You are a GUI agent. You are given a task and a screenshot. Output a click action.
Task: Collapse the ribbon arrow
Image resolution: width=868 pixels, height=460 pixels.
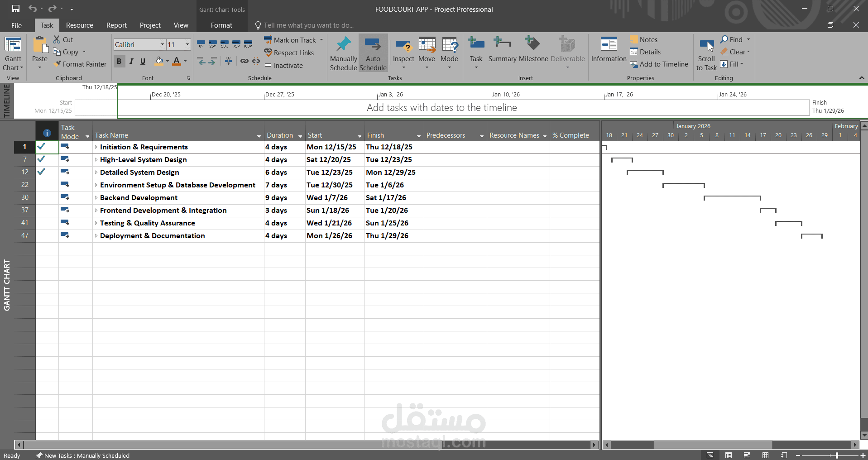pos(861,78)
